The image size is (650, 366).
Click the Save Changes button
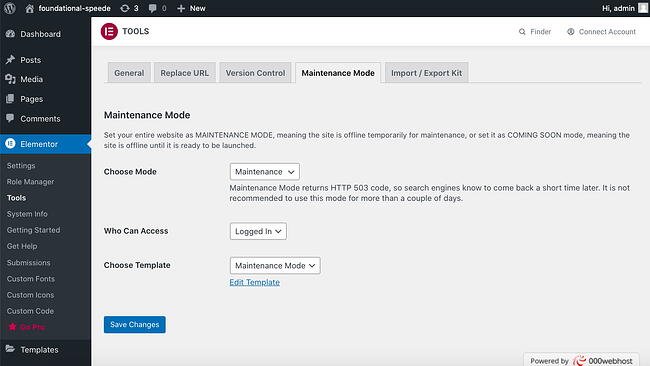coord(135,325)
